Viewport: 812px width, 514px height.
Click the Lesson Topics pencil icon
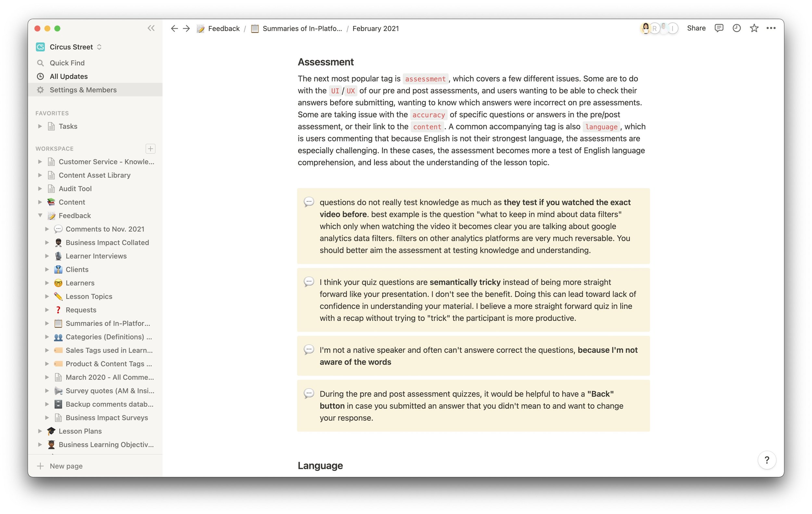pyautogui.click(x=58, y=296)
